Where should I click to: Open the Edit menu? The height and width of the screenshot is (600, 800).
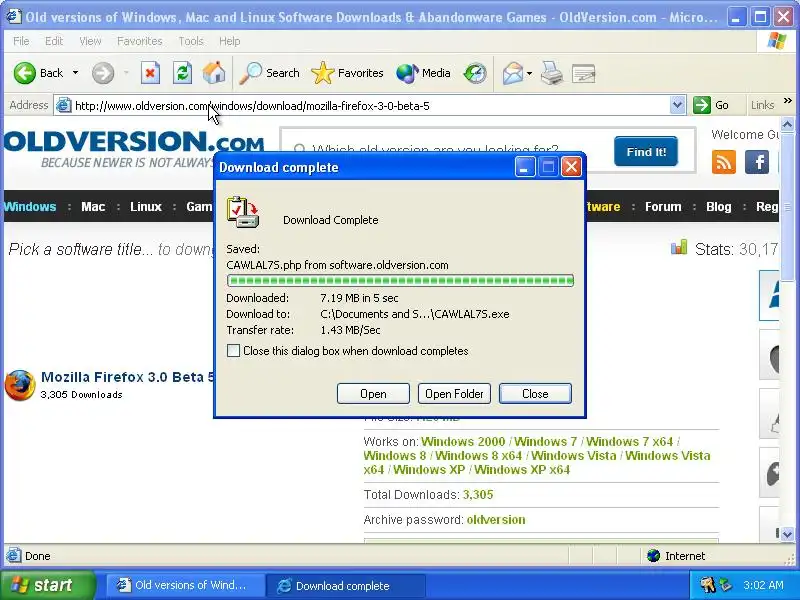[x=54, y=41]
